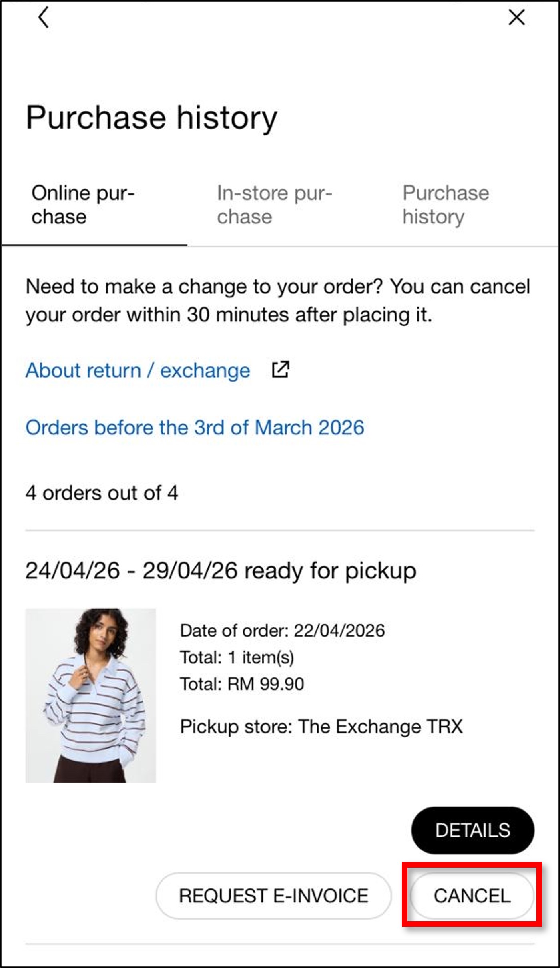Viewport: 560px width, 968px height.
Task: Open the About return / exchange link
Action: click(x=138, y=370)
